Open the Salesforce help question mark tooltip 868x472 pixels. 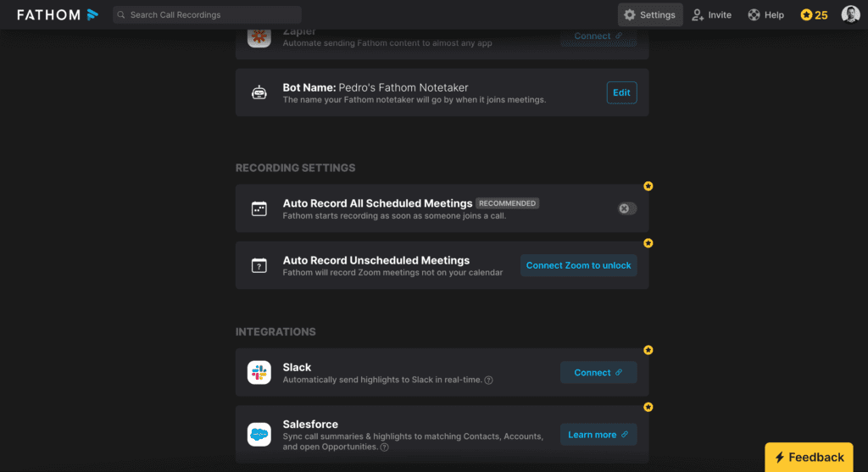click(385, 447)
